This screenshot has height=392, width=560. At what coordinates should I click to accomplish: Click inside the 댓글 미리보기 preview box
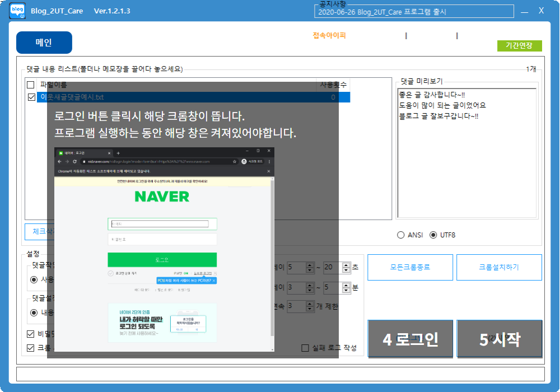click(x=467, y=153)
